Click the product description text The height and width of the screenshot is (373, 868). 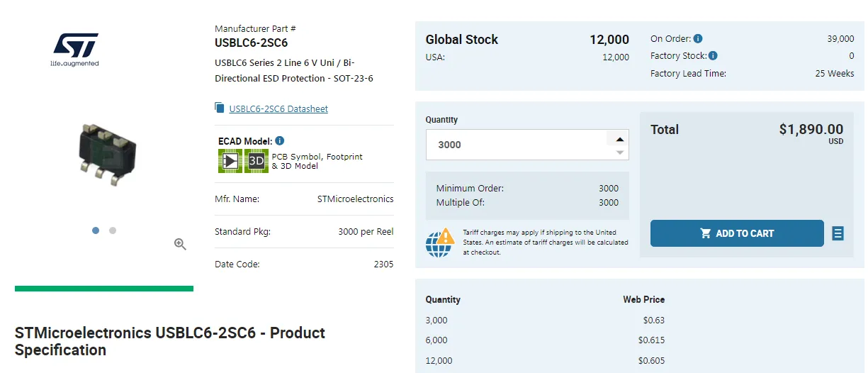(x=294, y=70)
